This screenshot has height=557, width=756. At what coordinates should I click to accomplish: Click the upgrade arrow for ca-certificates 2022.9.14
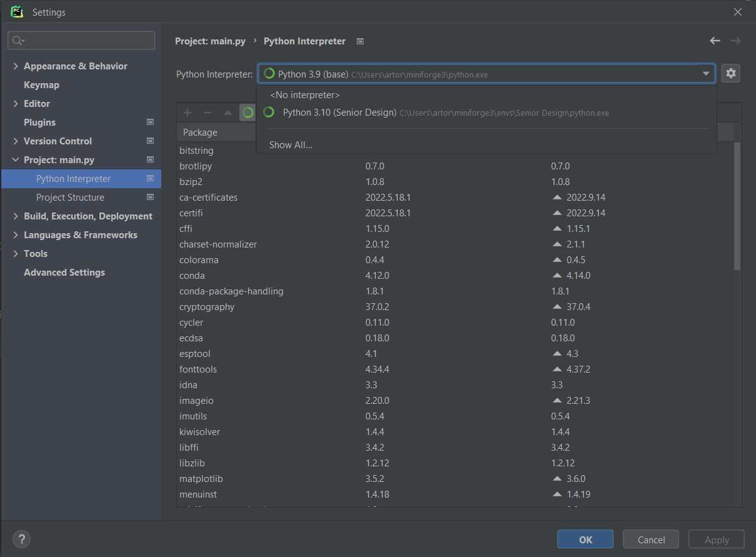(x=557, y=197)
